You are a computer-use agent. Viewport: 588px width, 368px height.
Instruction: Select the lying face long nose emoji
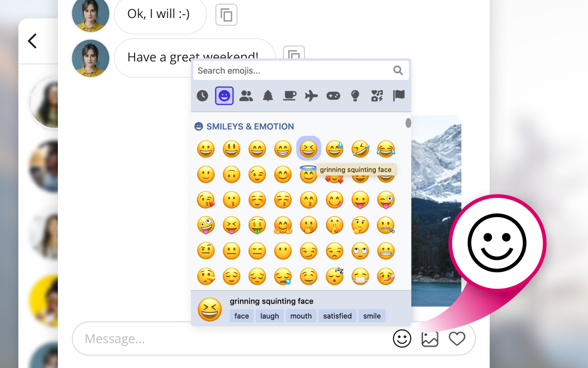(x=206, y=276)
